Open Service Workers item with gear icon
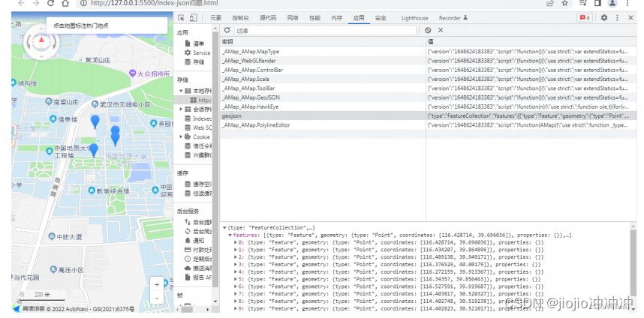 point(197,52)
